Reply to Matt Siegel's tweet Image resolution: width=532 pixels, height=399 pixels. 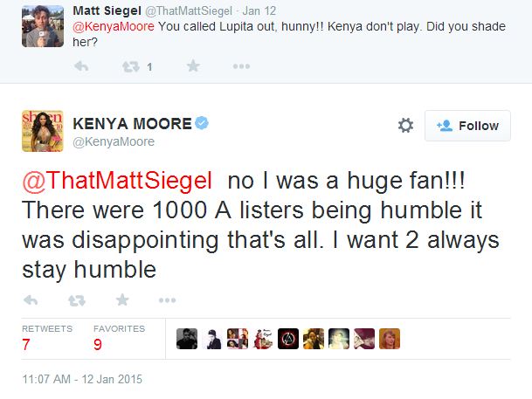tap(80, 66)
